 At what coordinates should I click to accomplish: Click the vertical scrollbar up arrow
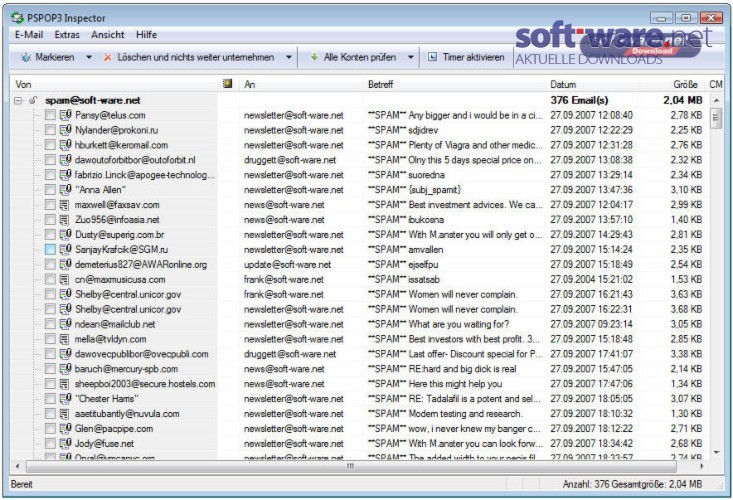pos(716,100)
